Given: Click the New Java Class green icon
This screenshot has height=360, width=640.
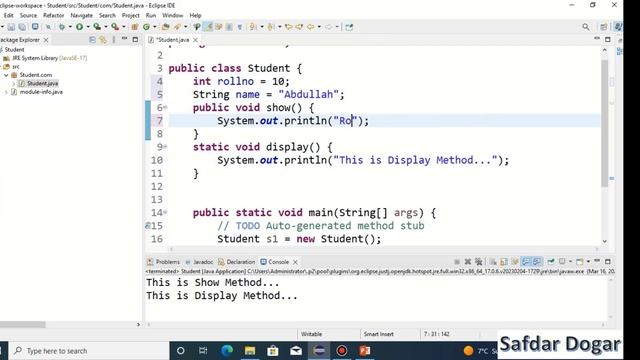Looking at the screenshot, I should [147, 27].
